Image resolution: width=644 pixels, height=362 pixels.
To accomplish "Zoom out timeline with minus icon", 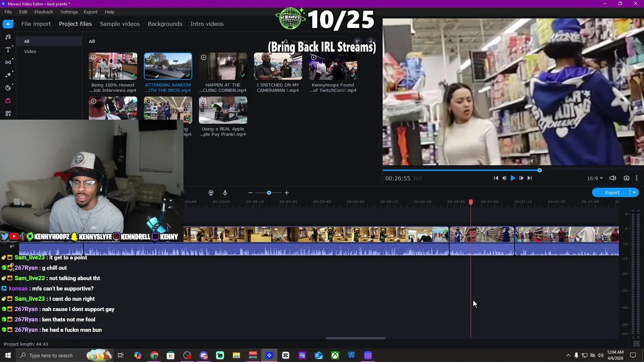I will pyautogui.click(x=250, y=193).
